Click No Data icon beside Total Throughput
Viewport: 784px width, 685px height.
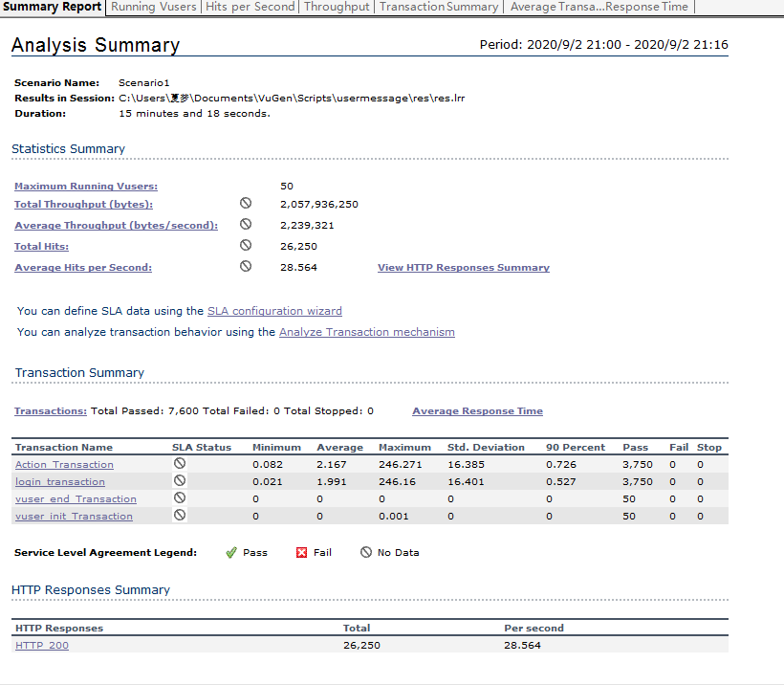coord(246,203)
